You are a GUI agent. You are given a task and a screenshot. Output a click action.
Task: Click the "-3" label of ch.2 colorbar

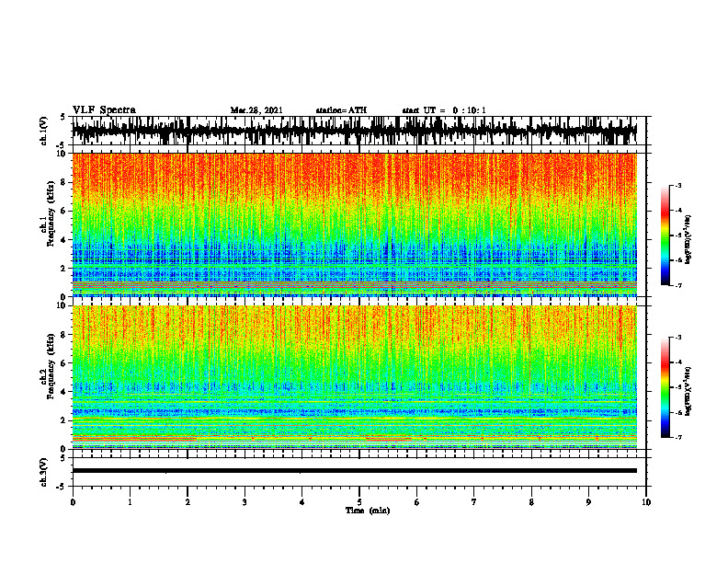(678, 338)
